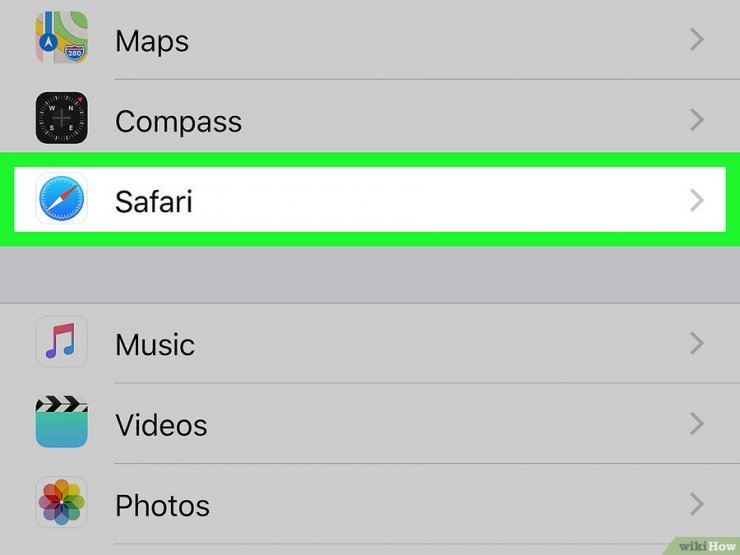
Task: Tap the Videos clapperboard icon
Action: [61, 421]
